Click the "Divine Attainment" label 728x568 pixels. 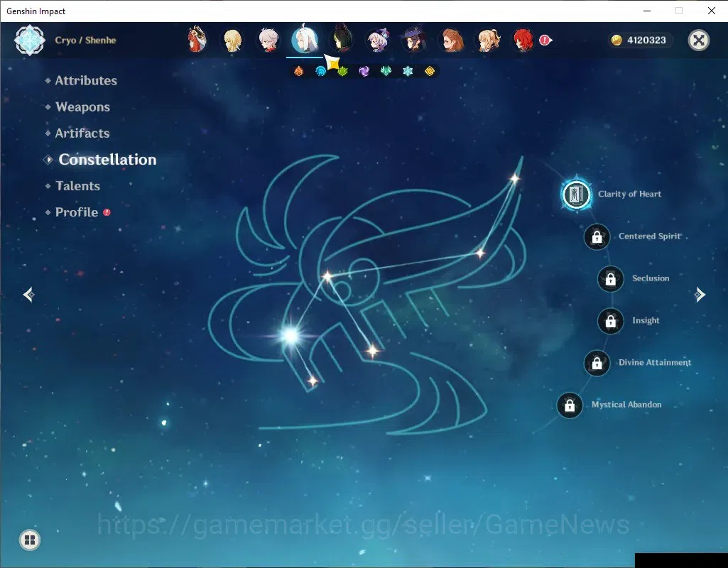point(655,362)
